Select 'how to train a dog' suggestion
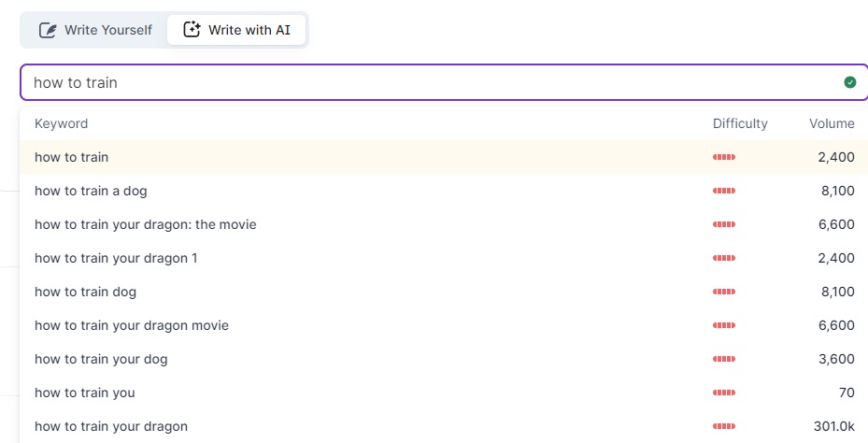The image size is (868, 443). tap(91, 191)
